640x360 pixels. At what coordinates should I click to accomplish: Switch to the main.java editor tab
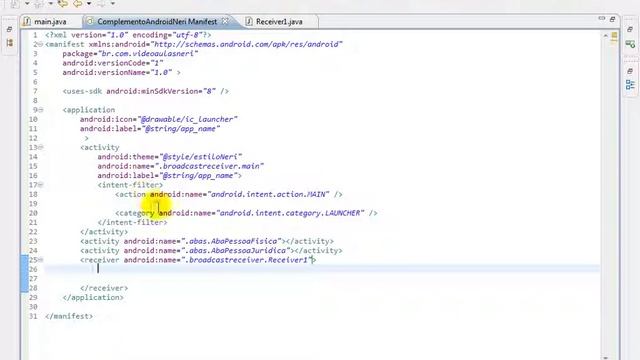pyautogui.click(x=50, y=22)
